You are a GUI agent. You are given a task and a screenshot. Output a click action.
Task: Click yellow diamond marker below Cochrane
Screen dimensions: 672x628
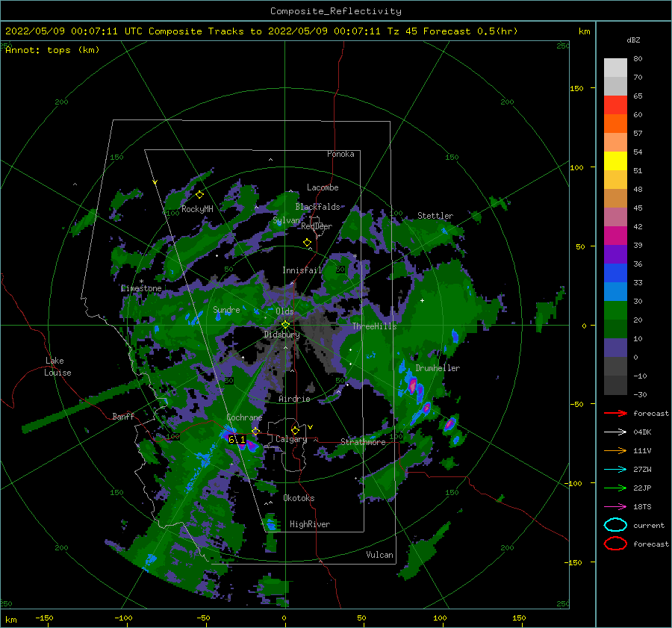255,431
